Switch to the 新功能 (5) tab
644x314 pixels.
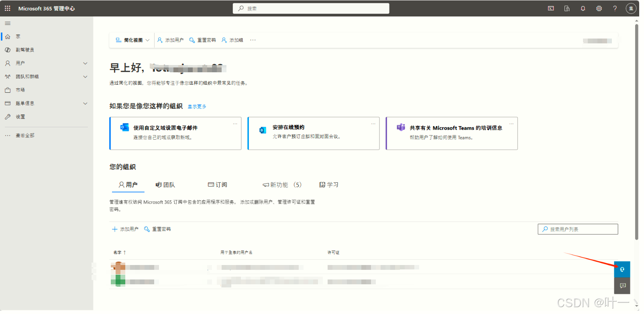(282, 185)
